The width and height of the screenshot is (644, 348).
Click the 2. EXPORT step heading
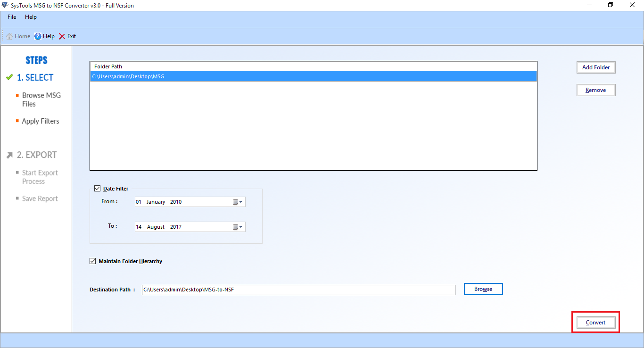click(x=37, y=155)
